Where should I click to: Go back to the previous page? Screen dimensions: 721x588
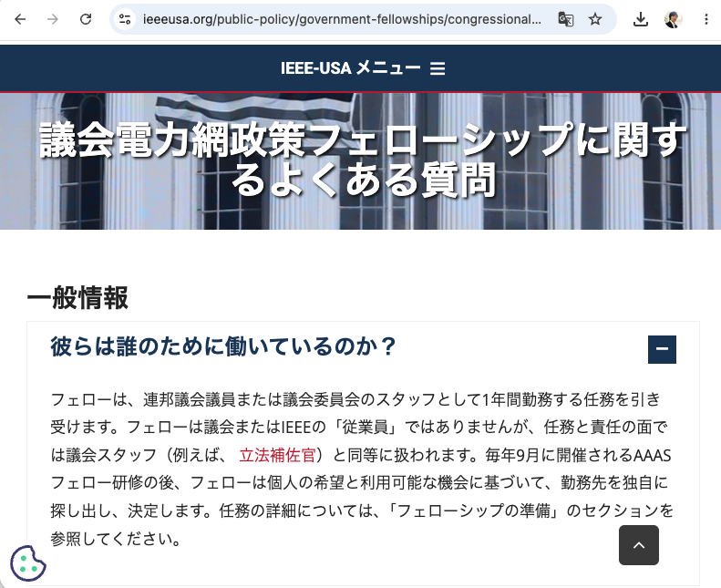coord(20,19)
